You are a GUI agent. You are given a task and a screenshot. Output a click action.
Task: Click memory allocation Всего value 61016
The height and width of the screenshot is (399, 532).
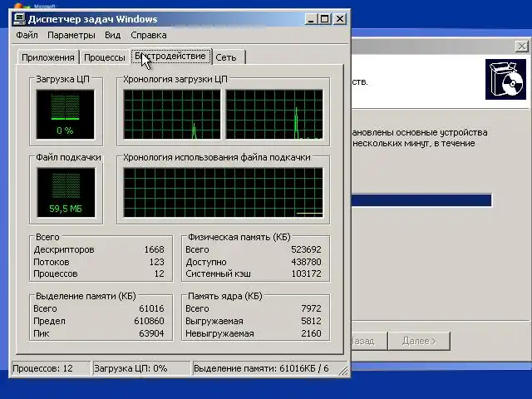pyautogui.click(x=151, y=308)
